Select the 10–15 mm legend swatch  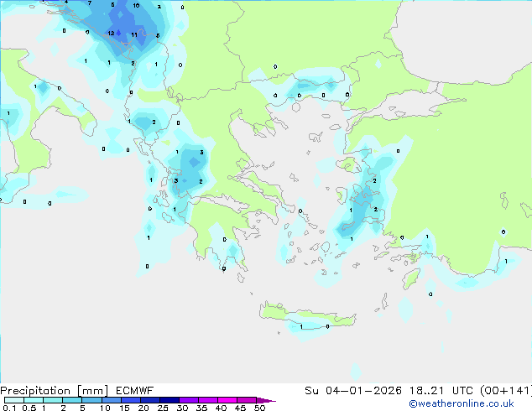tap(111, 400)
